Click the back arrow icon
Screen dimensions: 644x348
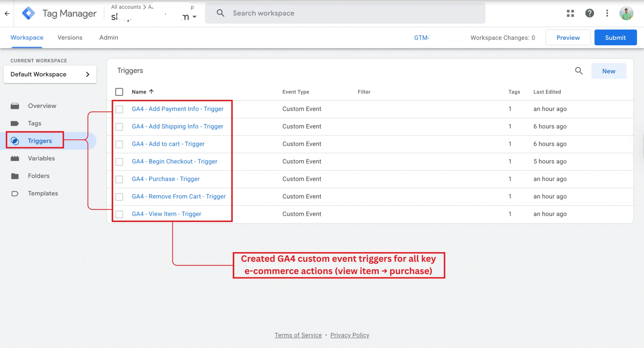click(x=7, y=13)
